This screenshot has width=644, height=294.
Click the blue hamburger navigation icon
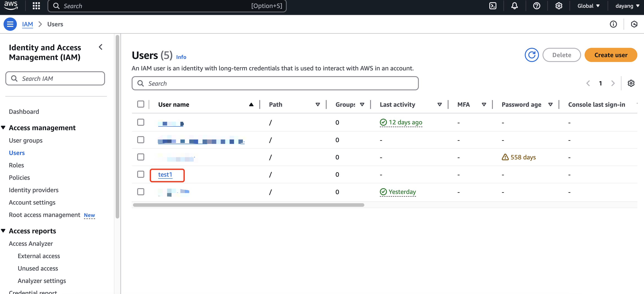(10, 24)
